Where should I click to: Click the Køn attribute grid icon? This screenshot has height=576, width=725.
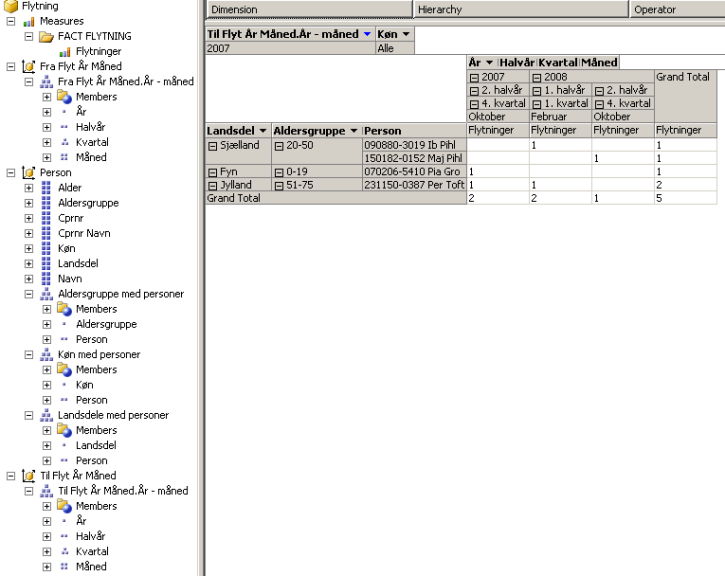pos(46,249)
